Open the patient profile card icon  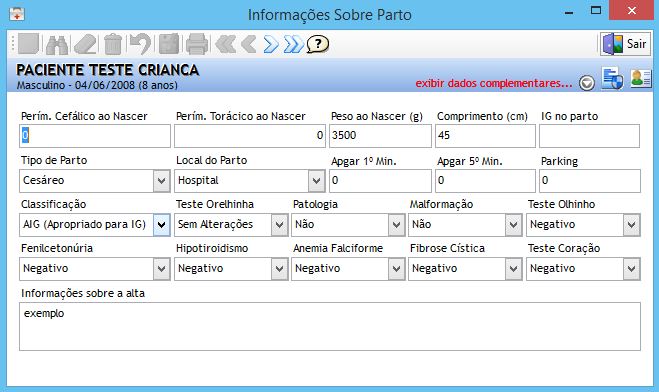tap(641, 79)
